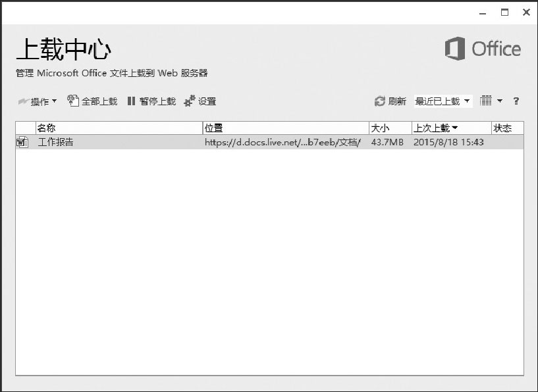Open the 最近已上载 filter dropdown
The image size is (538, 392).
[443, 101]
